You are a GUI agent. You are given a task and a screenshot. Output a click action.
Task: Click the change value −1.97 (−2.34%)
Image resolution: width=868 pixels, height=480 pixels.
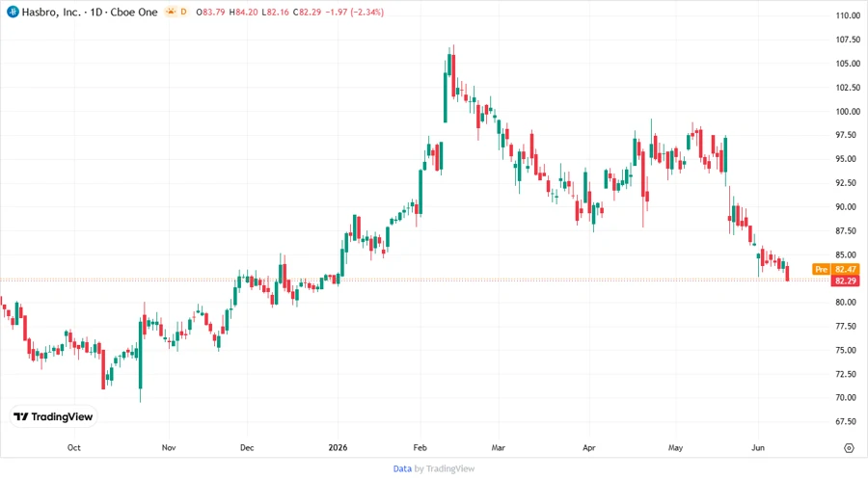click(354, 12)
